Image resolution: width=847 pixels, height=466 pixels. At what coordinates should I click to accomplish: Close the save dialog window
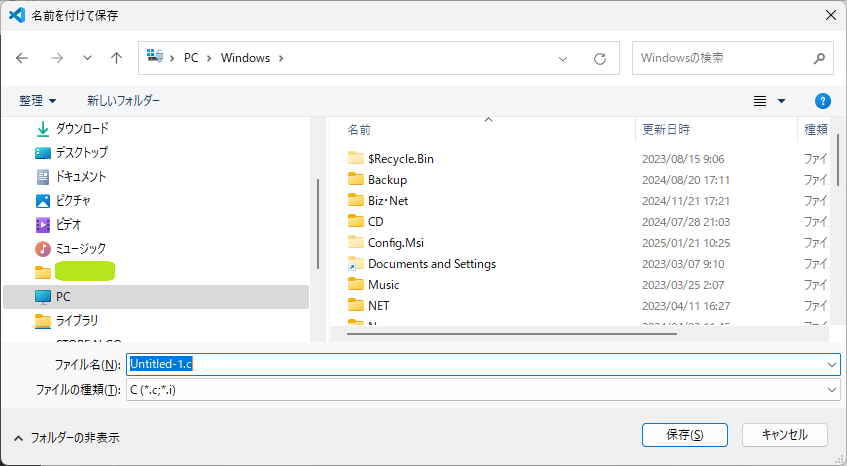coord(831,15)
